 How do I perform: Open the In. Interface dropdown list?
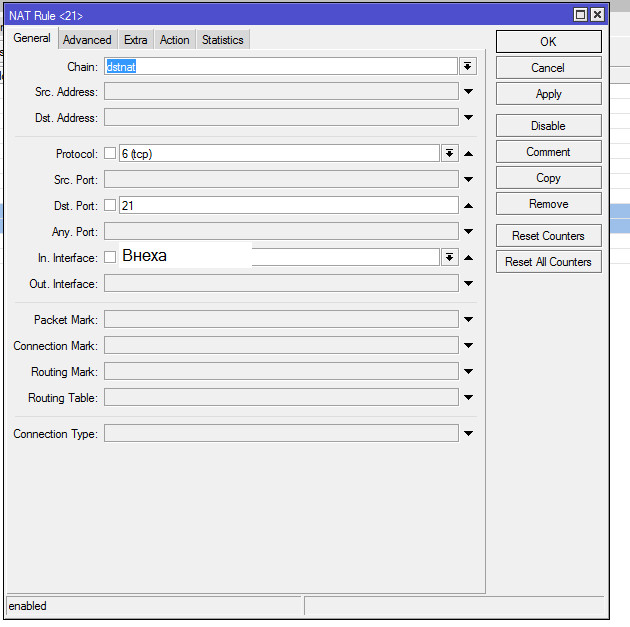coord(450,257)
